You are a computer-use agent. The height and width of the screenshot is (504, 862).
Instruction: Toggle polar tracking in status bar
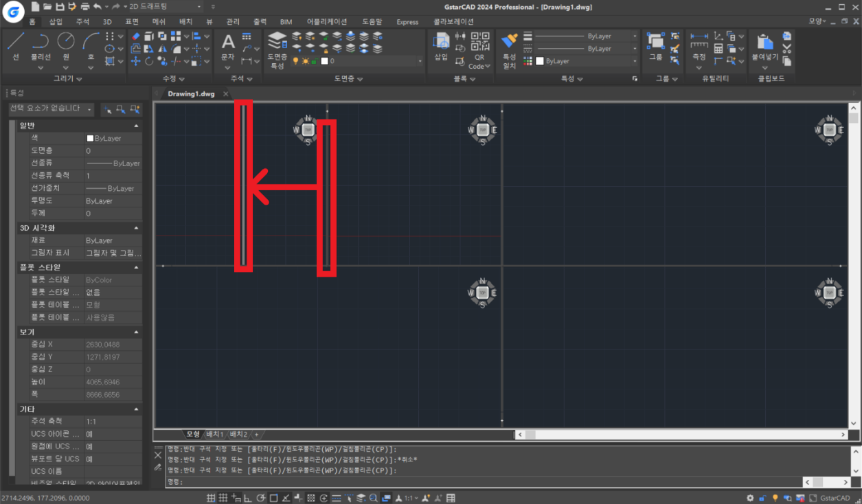(260, 498)
